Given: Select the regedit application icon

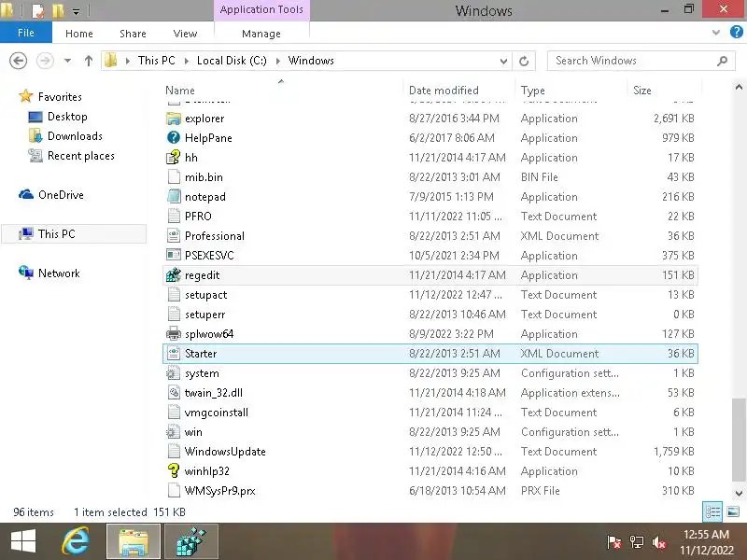Looking at the screenshot, I should pyautogui.click(x=174, y=274).
